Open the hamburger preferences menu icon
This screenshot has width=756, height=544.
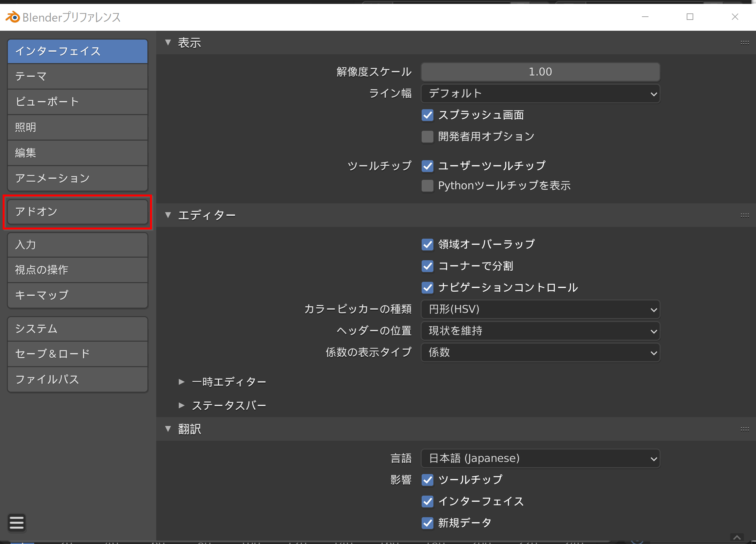[17, 522]
